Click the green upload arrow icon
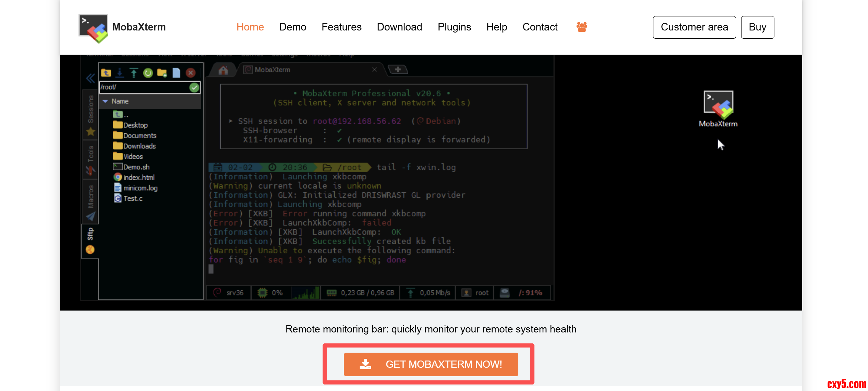The height and width of the screenshot is (391, 868). pyautogui.click(x=134, y=73)
